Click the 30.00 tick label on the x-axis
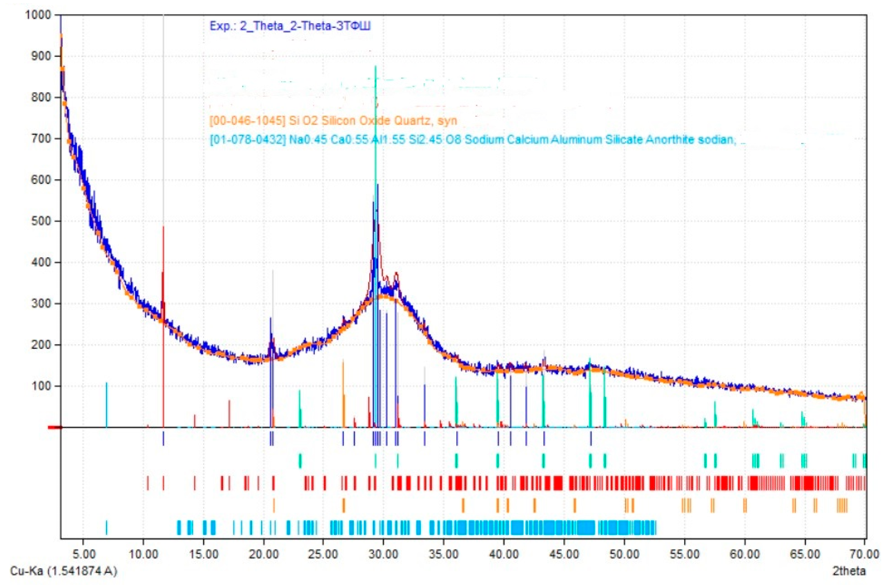 (383, 554)
